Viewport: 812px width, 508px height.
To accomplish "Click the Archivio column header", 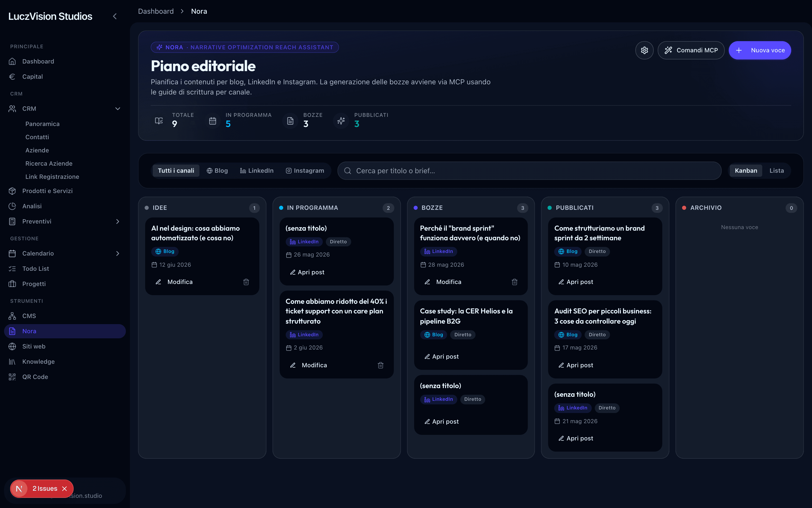I will pos(706,208).
